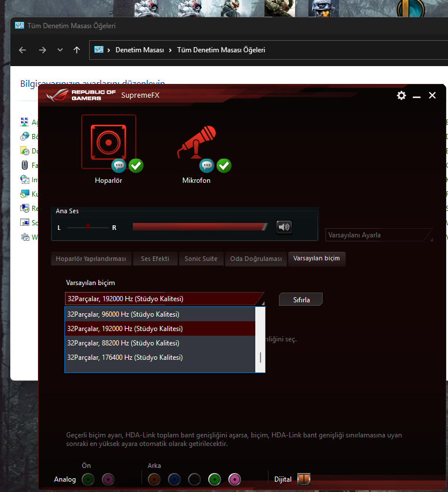The image size is (448, 492).
Task: Open the Varsayılan biçim format combo box
Action: (x=165, y=299)
